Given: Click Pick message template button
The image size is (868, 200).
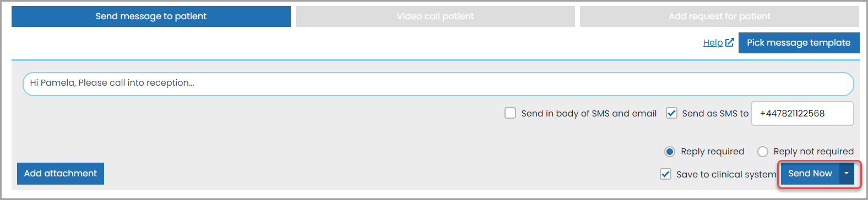Looking at the screenshot, I should (x=799, y=43).
